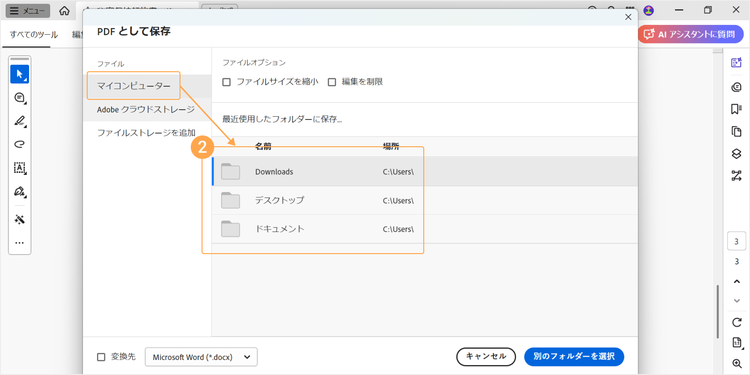Viewport: 750px width, 375px height.
Task: Open page display options icon
Action: pos(737,342)
